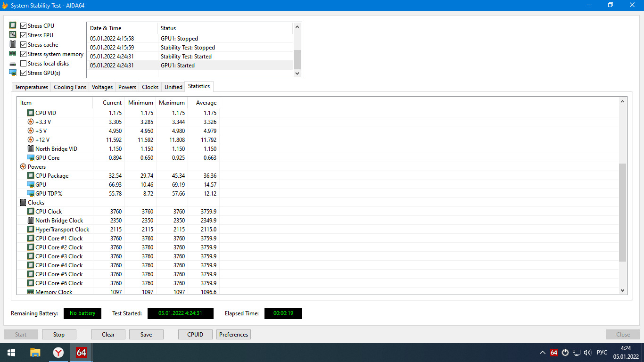
Task: Click the CPU Core #6 Clock row icon
Action: (x=31, y=283)
